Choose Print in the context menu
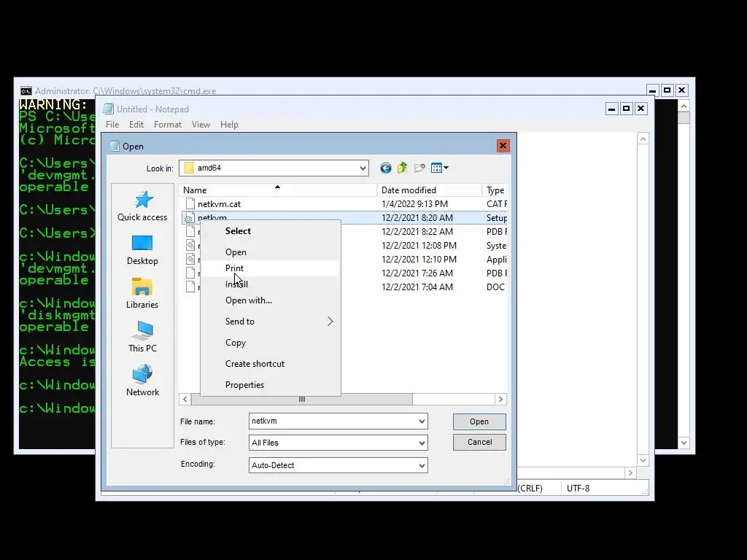This screenshot has height=560, width=747. pos(270,268)
